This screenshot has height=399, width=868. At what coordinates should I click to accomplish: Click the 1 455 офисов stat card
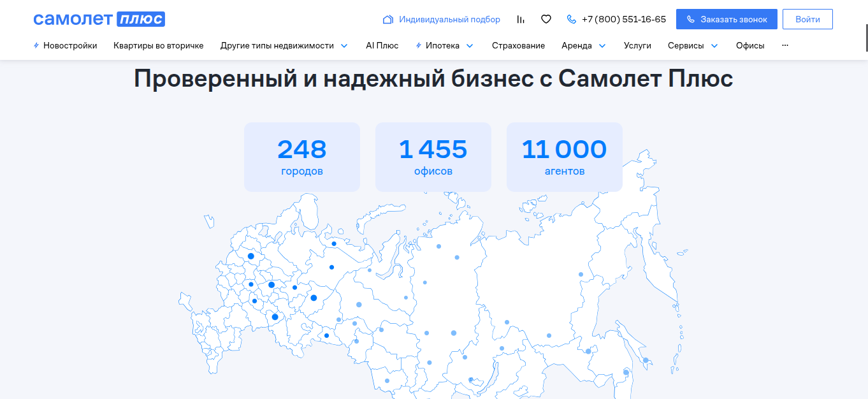coord(433,157)
